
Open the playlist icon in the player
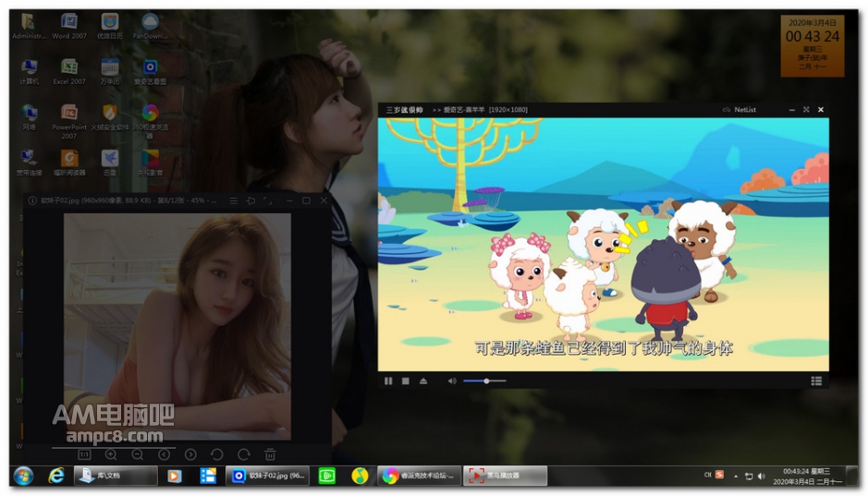[816, 381]
